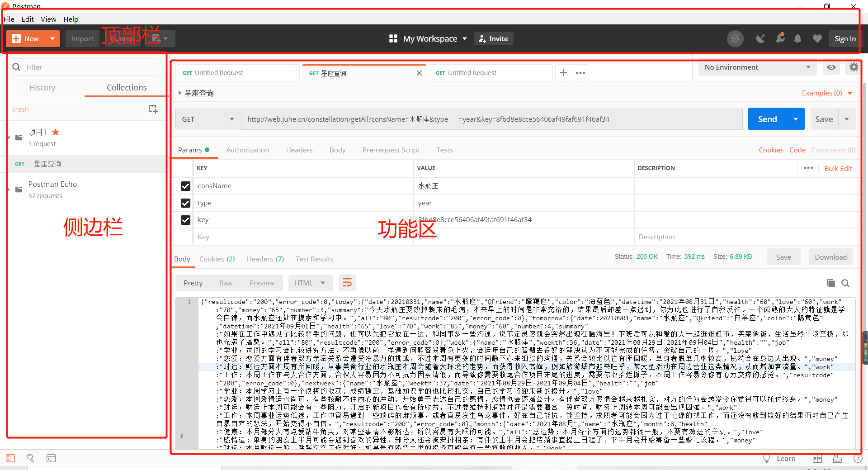The width and height of the screenshot is (868, 470).
Task: Focus the sidebar Filter search field
Action: tap(86, 67)
